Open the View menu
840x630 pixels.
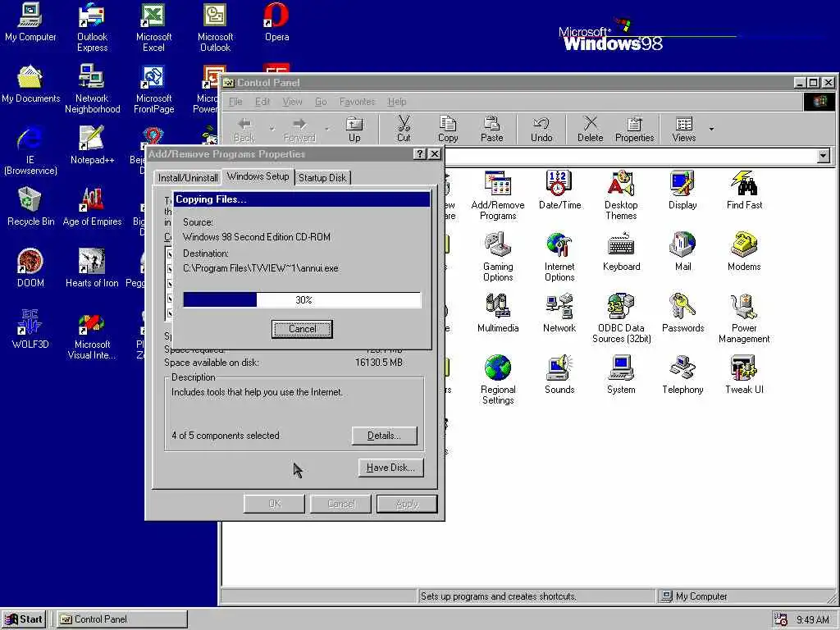tap(292, 101)
